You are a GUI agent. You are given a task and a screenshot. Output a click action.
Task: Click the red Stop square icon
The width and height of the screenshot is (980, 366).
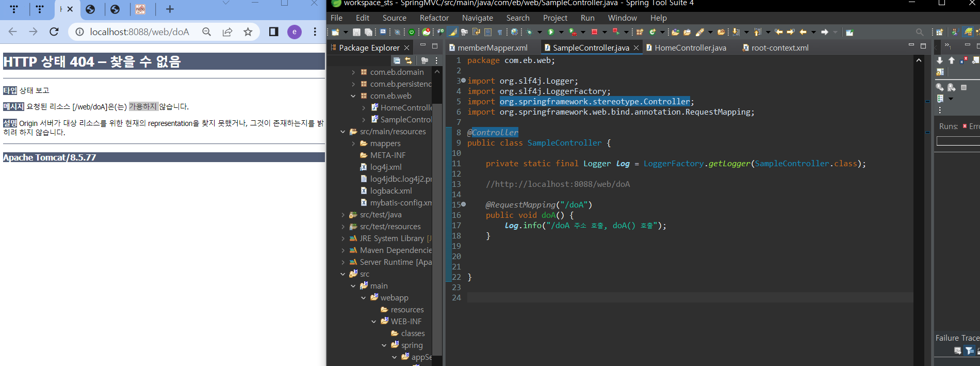click(x=595, y=32)
